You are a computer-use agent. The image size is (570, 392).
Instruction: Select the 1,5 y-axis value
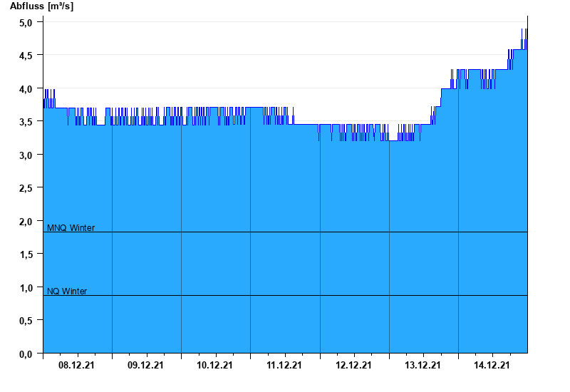point(26,254)
